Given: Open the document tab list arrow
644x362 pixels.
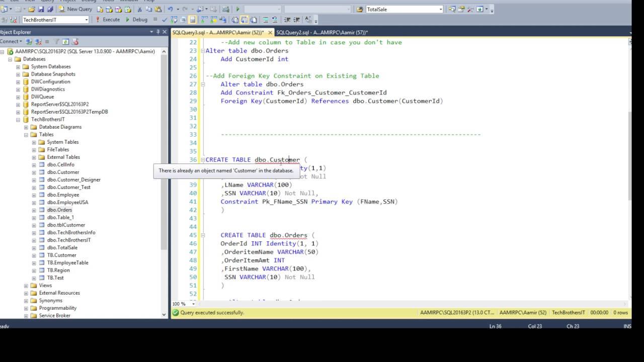Looking at the screenshot, I should click(x=630, y=32).
